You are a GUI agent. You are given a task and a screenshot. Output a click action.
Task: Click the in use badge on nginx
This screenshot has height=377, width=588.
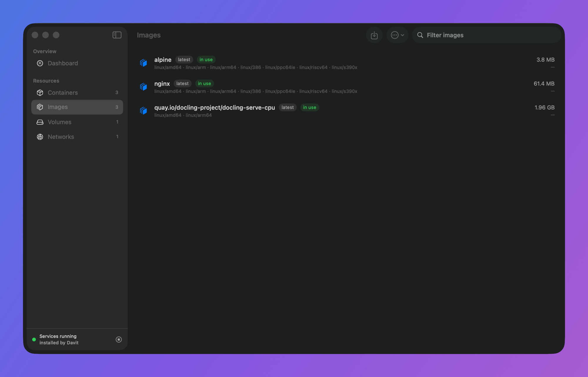(204, 84)
